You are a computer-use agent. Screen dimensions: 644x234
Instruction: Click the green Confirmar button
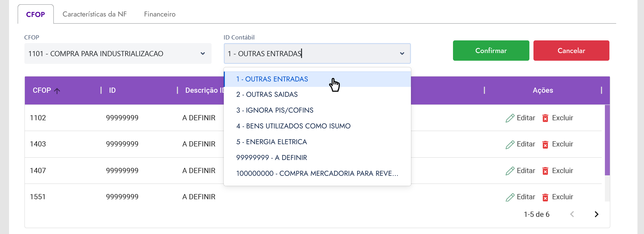click(491, 51)
